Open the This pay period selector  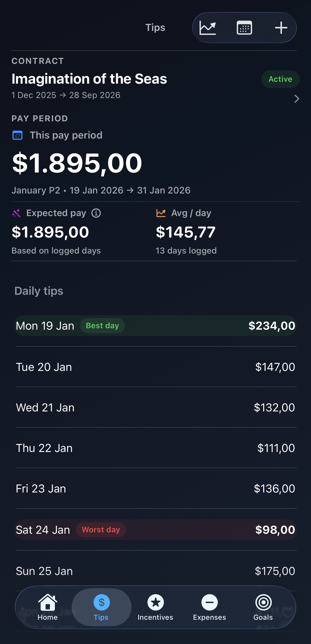(x=66, y=135)
